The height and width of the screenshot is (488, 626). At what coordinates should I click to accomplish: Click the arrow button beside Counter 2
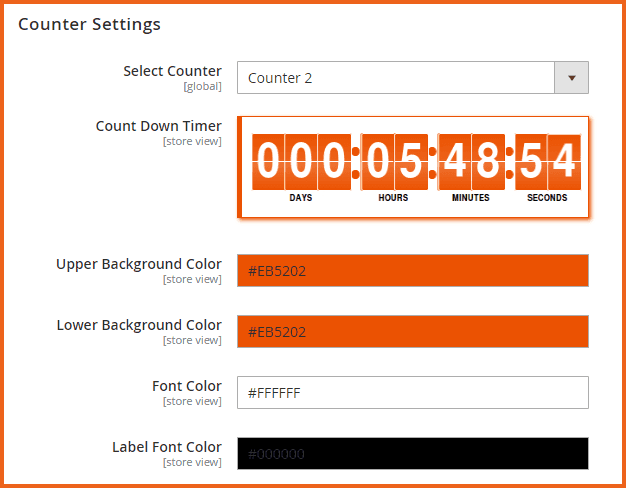[572, 78]
